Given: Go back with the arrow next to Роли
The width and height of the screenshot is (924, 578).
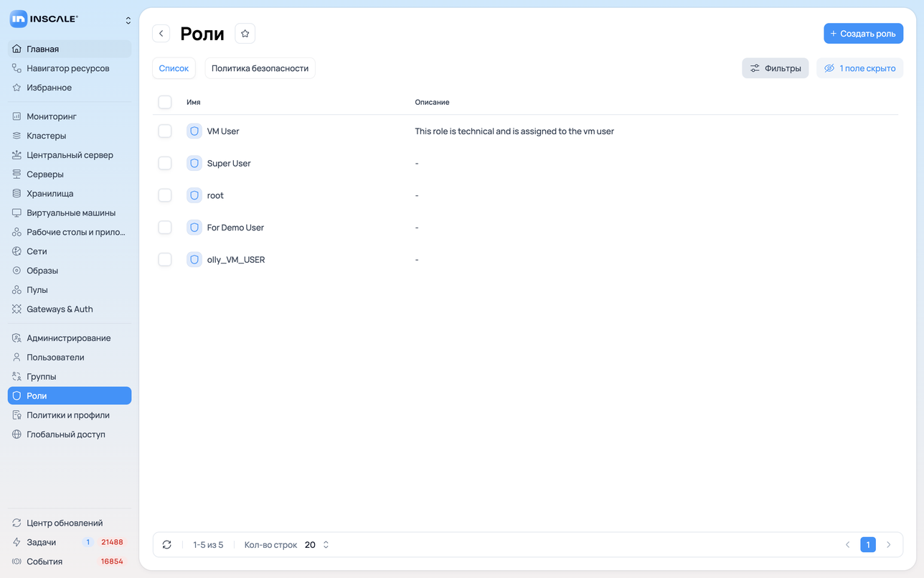Looking at the screenshot, I should pyautogui.click(x=161, y=34).
